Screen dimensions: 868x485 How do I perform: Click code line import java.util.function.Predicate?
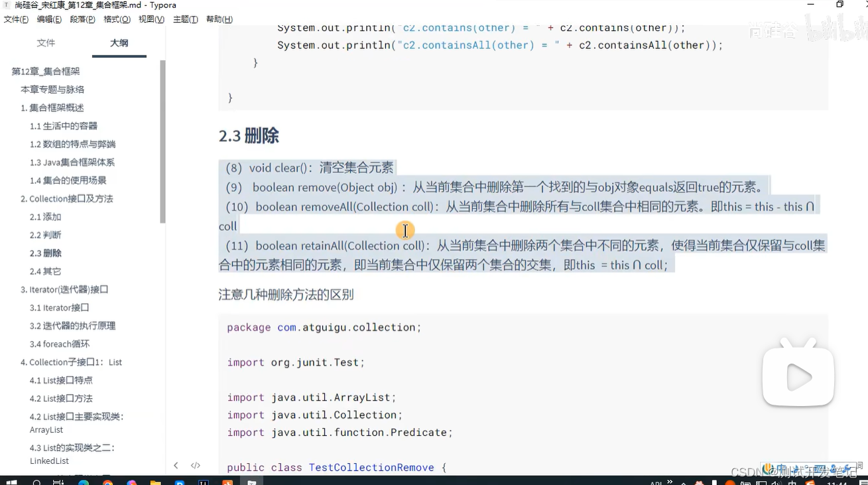(x=340, y=433)
